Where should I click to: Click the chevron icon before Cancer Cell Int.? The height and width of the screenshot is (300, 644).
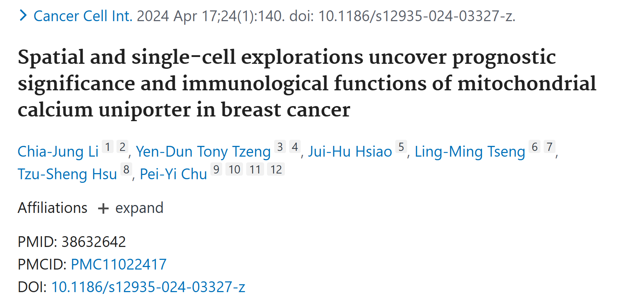23,16
